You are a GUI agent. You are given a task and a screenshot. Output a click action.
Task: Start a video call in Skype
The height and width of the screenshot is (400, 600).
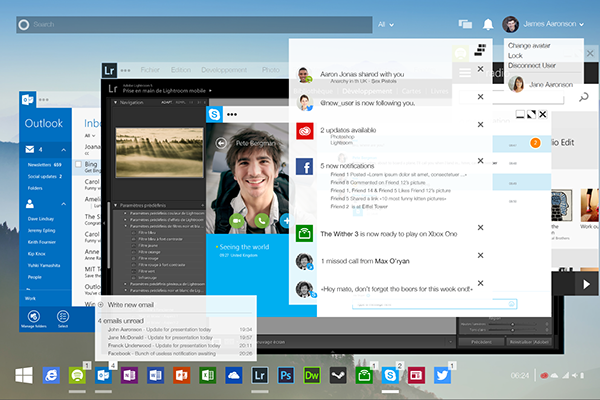point(237,220)
